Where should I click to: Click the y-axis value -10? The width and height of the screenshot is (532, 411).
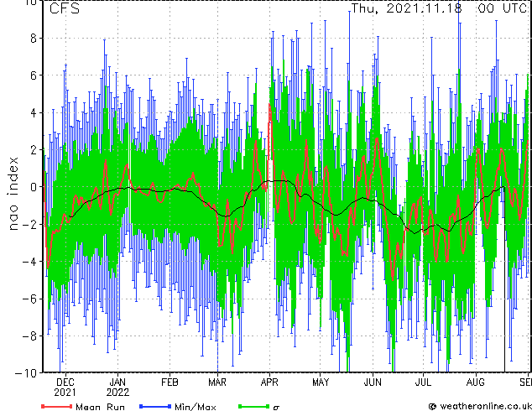[26, 373]
